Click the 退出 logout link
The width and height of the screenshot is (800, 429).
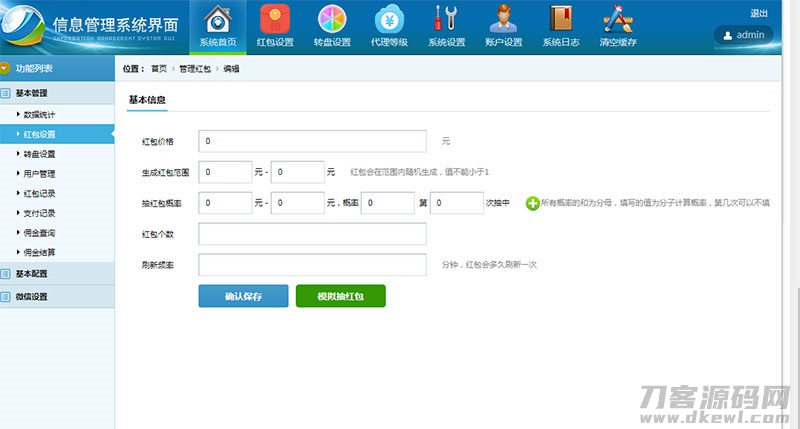tap(758, 13)
